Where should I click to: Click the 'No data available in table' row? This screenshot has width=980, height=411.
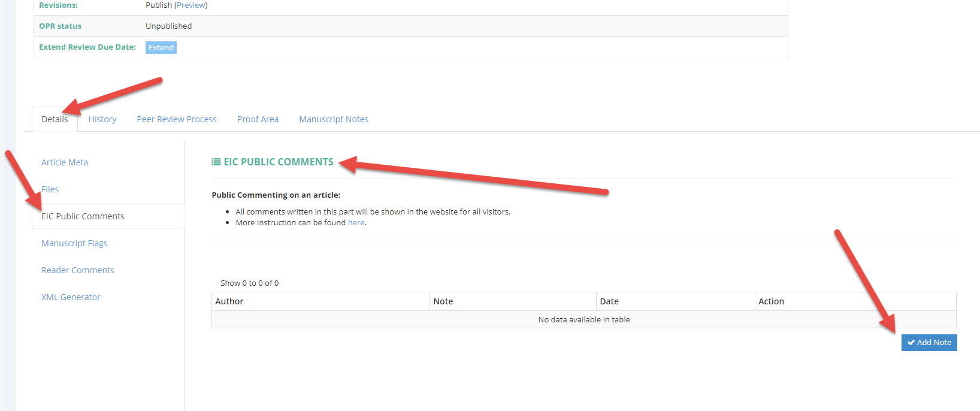point(584,319)
